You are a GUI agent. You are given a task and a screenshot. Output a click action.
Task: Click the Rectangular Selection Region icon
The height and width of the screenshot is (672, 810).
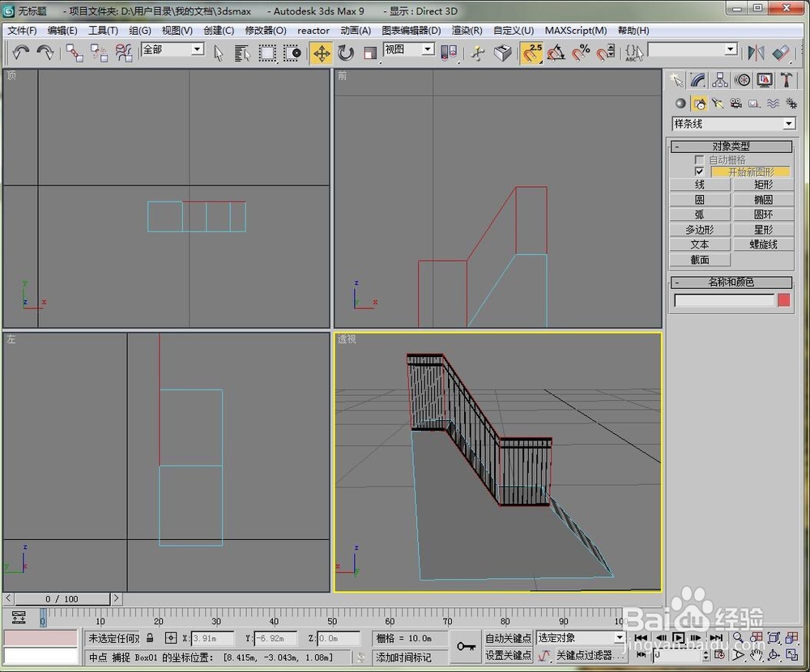(x=267, y=53)
